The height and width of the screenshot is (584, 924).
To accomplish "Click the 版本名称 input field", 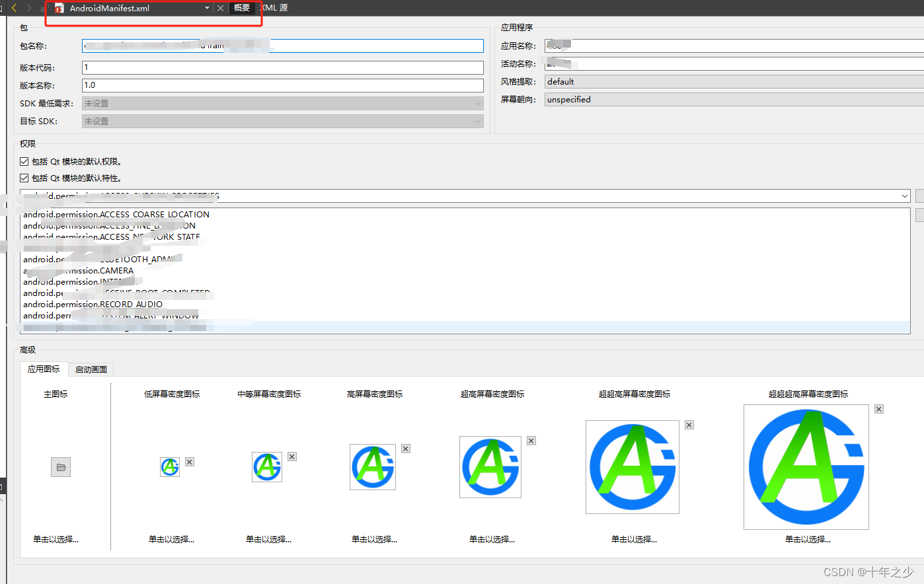I will (x=283, y=85).
